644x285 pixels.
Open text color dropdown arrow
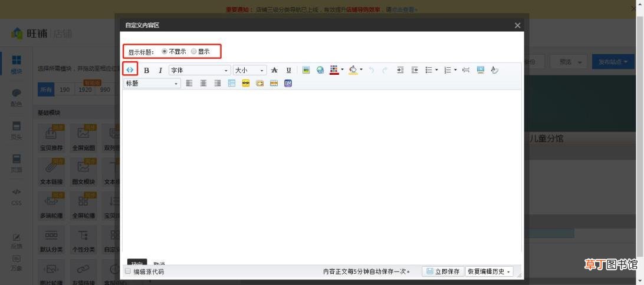pyautogui.click(x=342, y=69)
